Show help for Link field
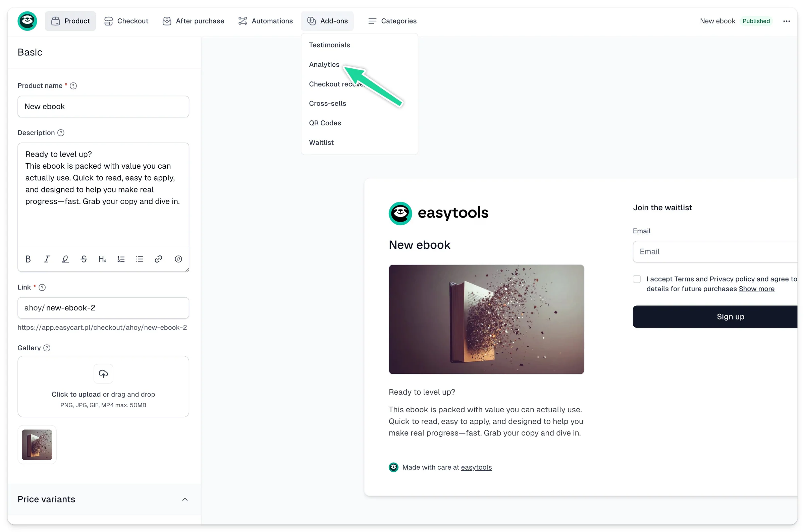The height and width of the screenshot is (532, 805). click(42, 288)
